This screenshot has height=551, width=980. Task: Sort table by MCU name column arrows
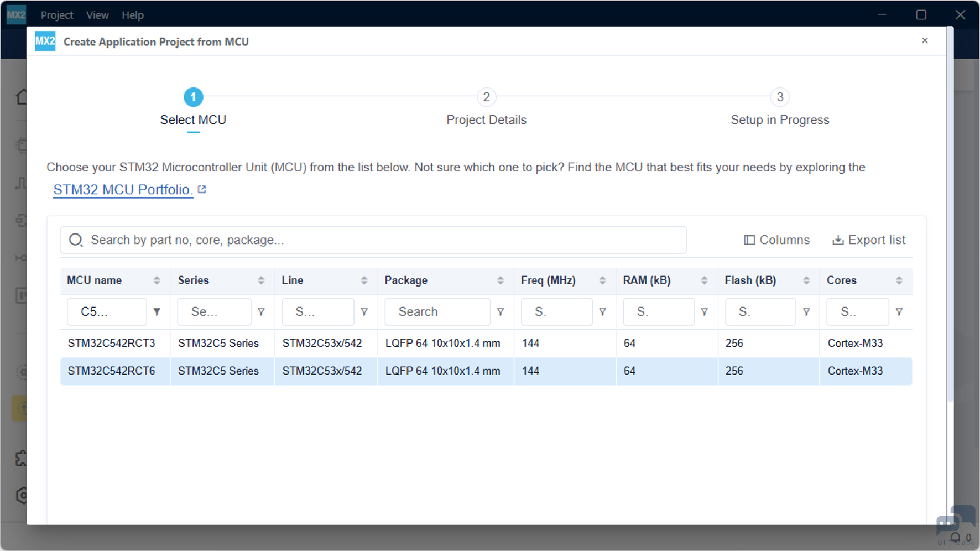pyautogui.click(x=157, y=280)
